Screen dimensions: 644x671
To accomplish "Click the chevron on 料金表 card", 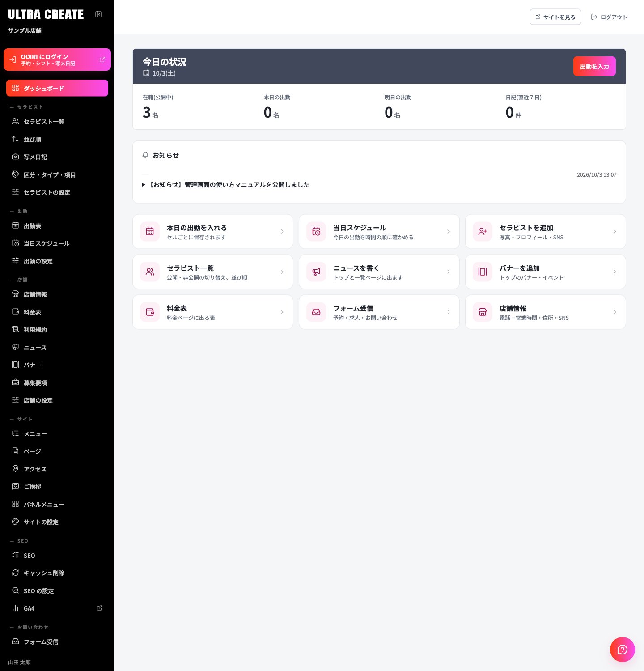I will tap(282, 312).
